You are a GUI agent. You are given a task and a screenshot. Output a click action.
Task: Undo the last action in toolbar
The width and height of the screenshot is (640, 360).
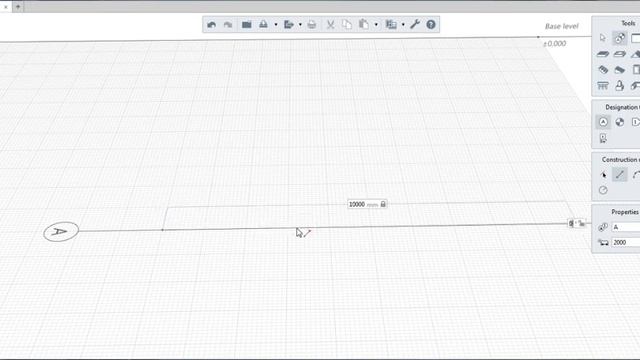pyautogui.click(x=211, y=25)
